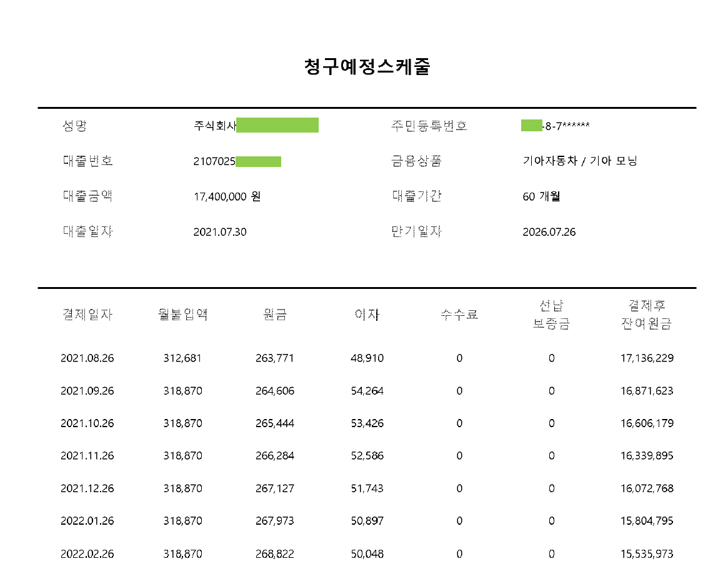Screen dimensions: 728x566
Task: Click the 17,400,000 원 loan amount
Action: 227,196
